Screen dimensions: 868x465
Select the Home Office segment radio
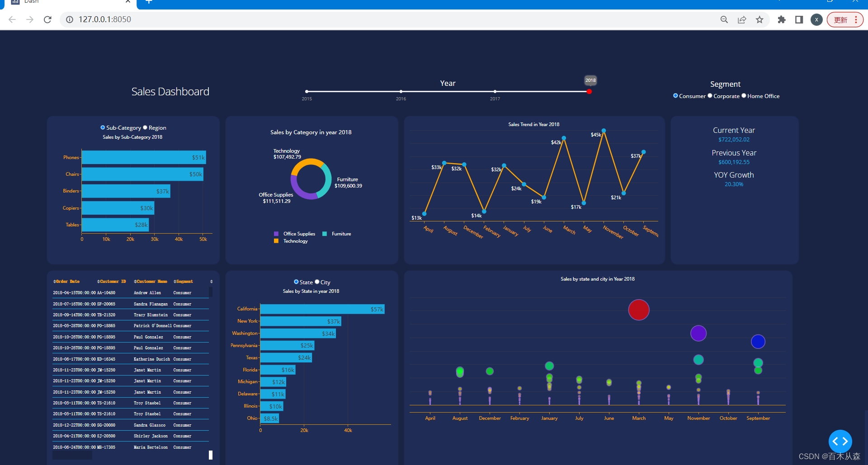point(744,96)
